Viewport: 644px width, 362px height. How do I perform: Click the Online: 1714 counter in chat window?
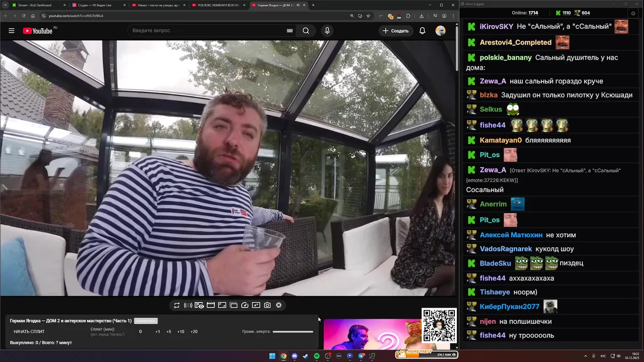(525, 13)
